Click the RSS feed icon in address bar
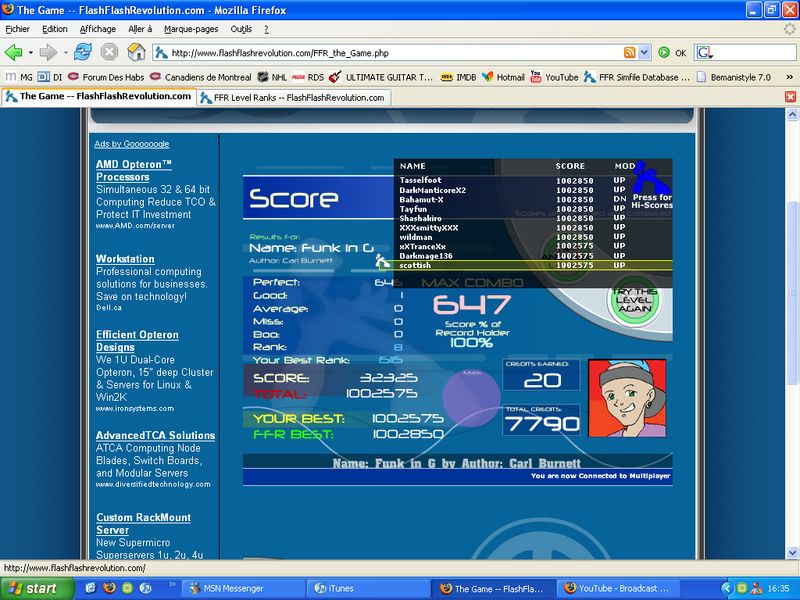800x600 pixels. [x=629, y=52]
